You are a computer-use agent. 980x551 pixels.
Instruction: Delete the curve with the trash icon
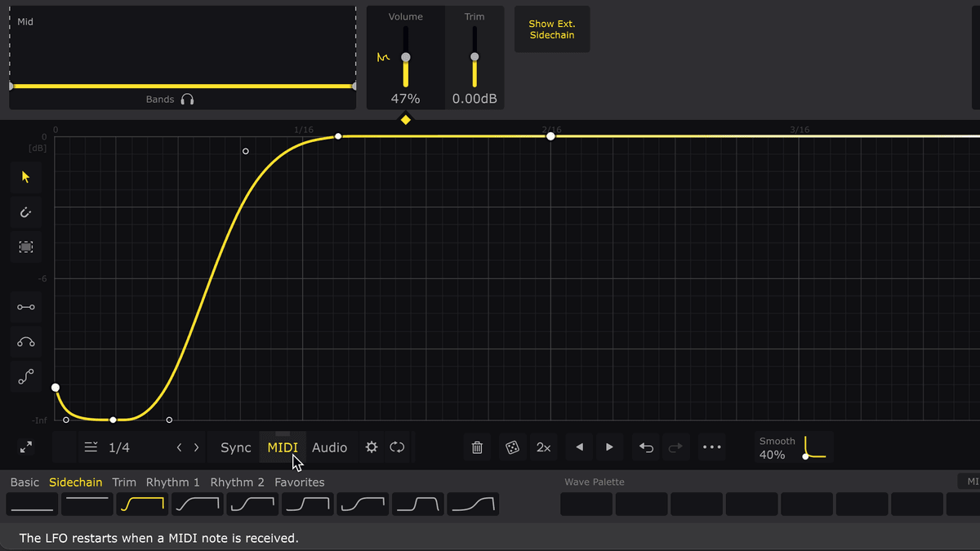click(x=478, y=447)
